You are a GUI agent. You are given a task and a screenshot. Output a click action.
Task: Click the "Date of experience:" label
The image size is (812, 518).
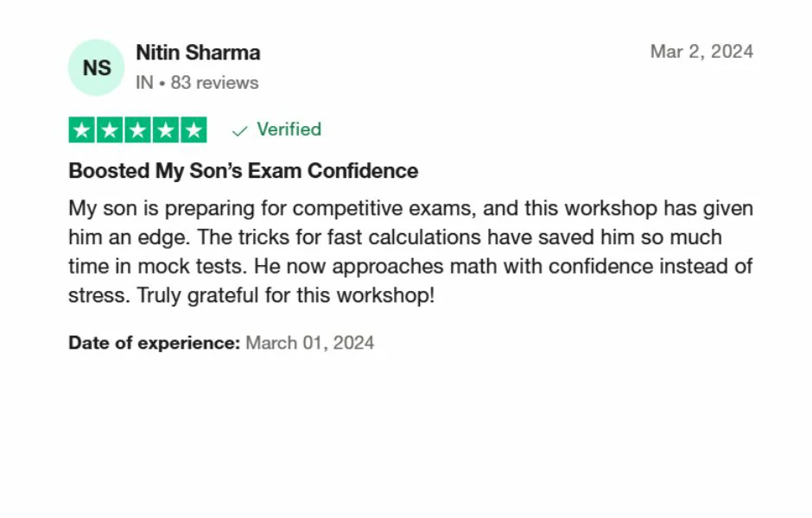[x=154, y=343]
